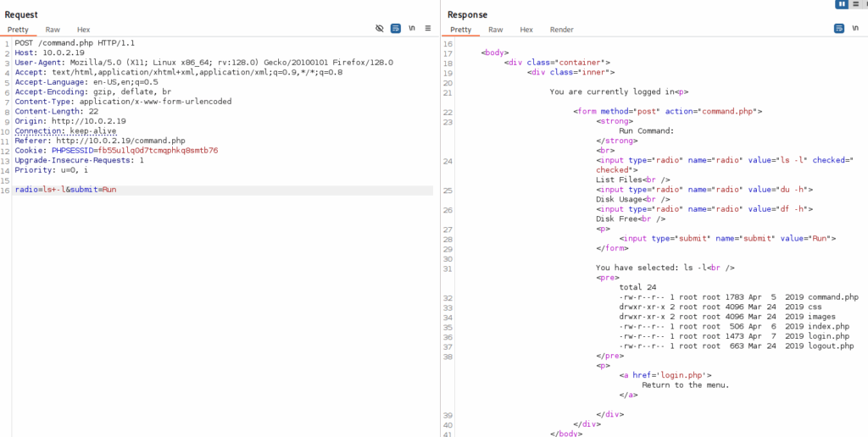Click the submit input value="Run" line
The width and height of the screenshot is (868, 437).
(x=727, y=239)
